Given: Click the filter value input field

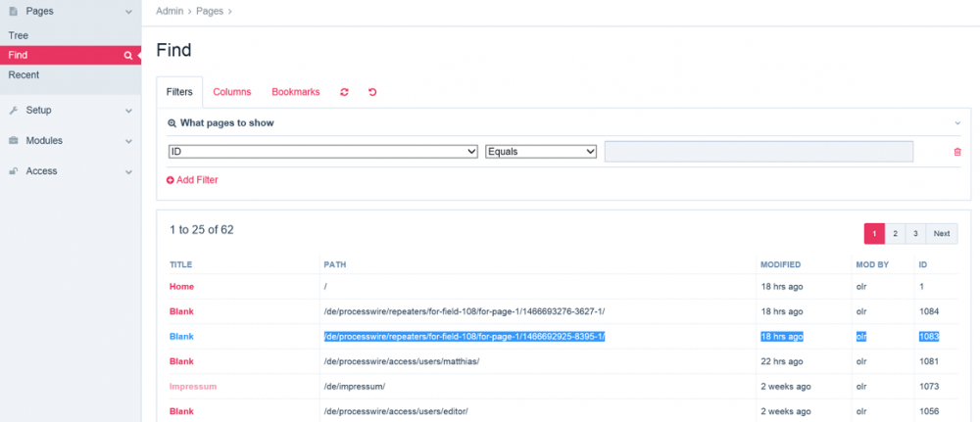Looking at the screenshot, I should (759, 152).
